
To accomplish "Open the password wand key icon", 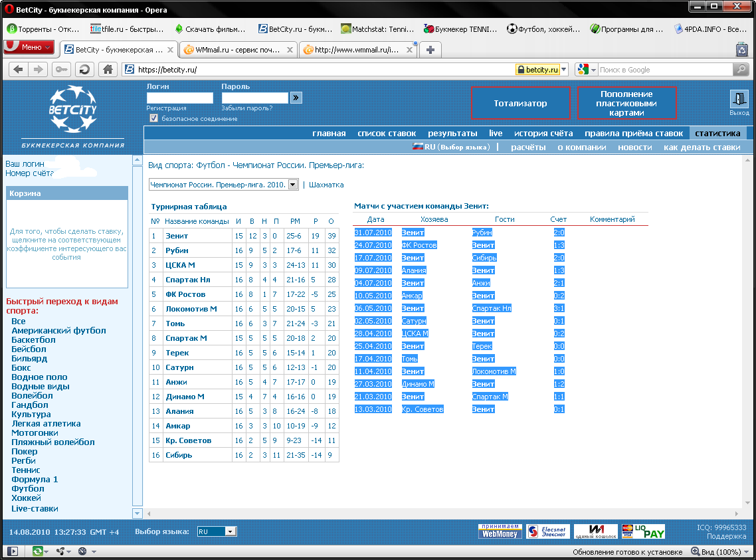I will (61, 69).
